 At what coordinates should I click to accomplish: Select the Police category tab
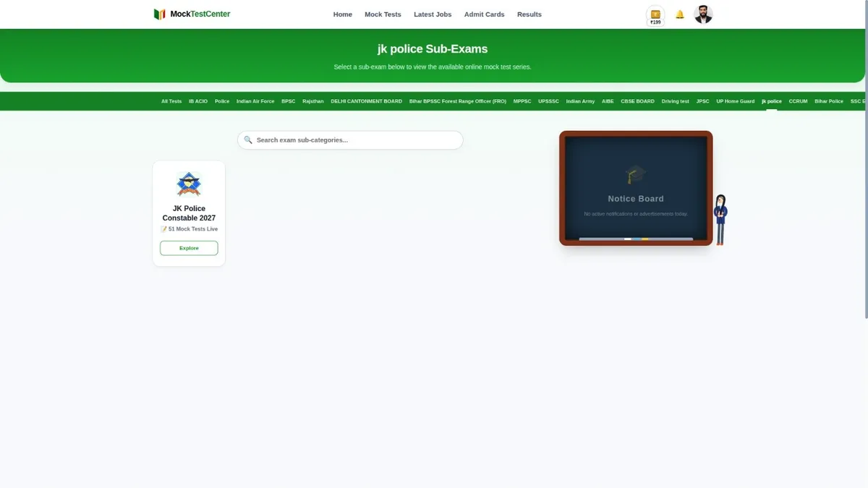coord(222,101)
